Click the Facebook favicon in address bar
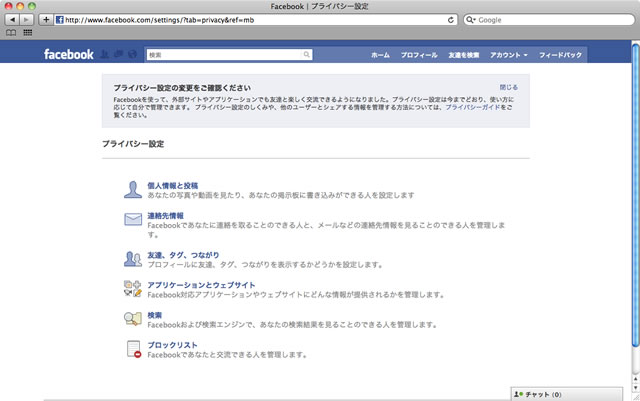The image size is (640, 401). click(x=60, y=20)
